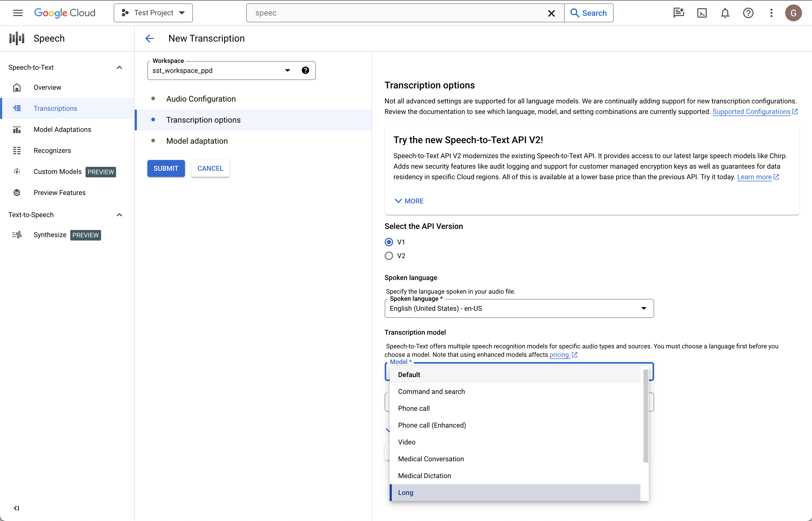Select the V2 API version radio button

[389, 256]
